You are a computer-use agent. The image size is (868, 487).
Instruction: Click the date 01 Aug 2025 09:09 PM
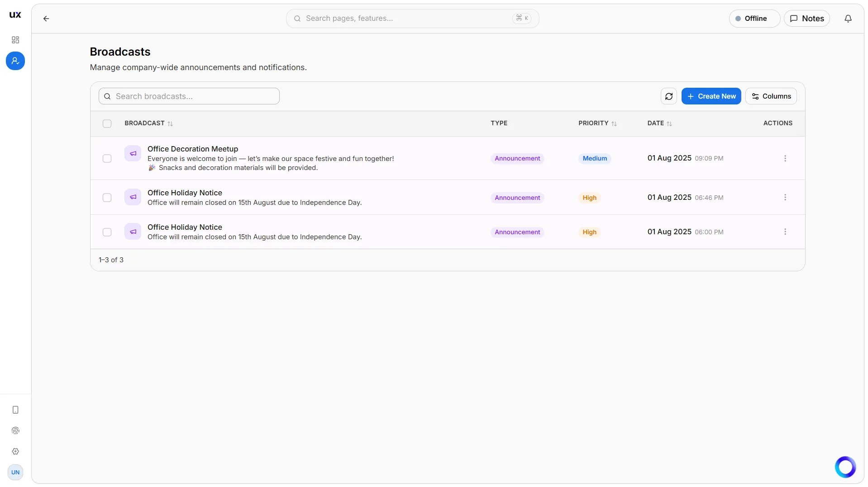tap(685, 158)
